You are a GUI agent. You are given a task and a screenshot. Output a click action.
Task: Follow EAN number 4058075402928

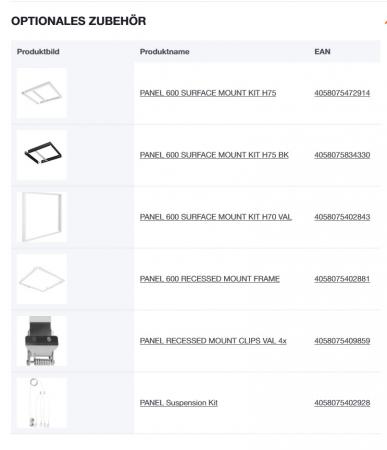tap(342, 403)
